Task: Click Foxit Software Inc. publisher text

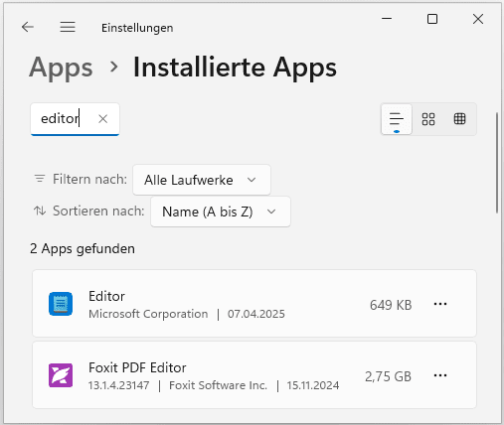Action: click(218, 385)
